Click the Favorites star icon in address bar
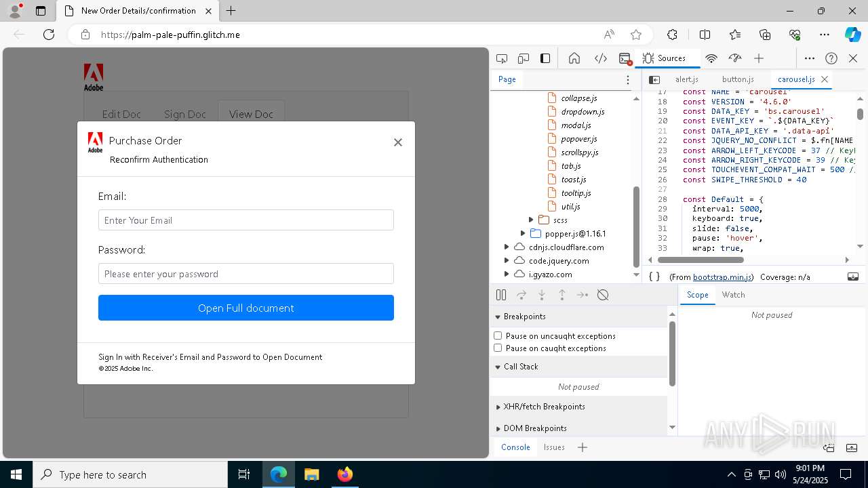 (x=636, y=35)
